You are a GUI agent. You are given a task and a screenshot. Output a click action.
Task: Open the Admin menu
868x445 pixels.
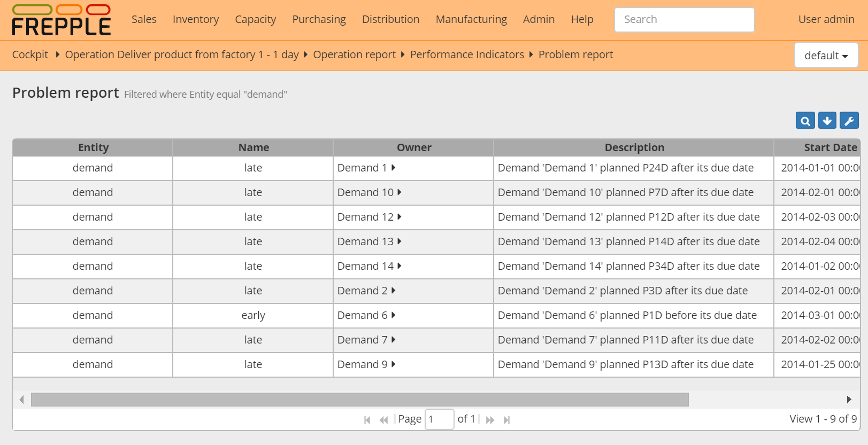(539, 20)
